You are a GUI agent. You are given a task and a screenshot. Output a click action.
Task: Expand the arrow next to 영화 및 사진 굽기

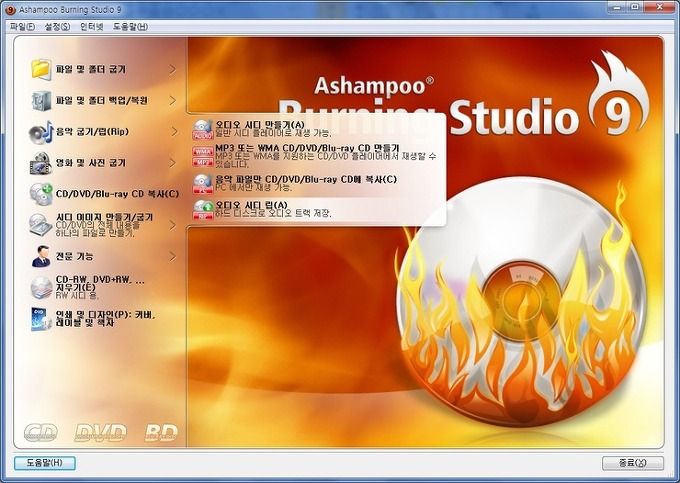(173, 163)
